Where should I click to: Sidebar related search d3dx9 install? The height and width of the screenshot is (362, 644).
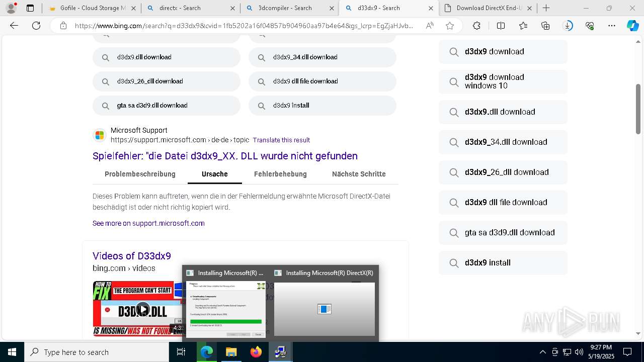pyautogui.click(x=503, y=263)
